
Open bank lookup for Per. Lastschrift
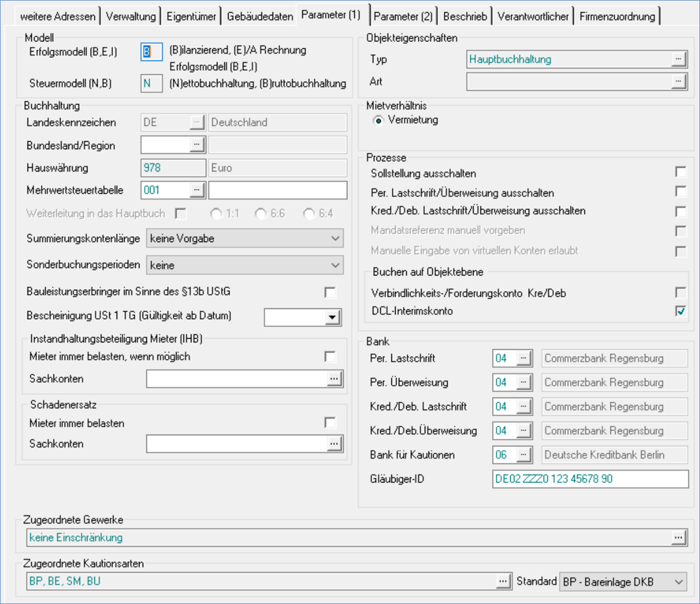click(x=523, y=358)
